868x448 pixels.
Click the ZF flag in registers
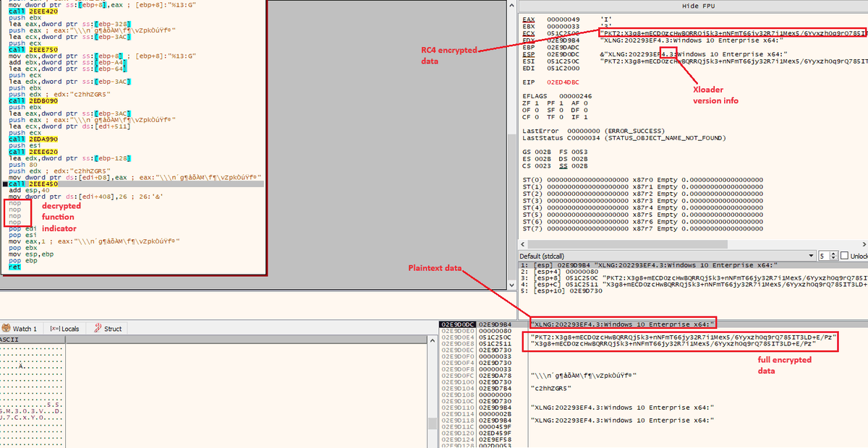tap(530, 103)
